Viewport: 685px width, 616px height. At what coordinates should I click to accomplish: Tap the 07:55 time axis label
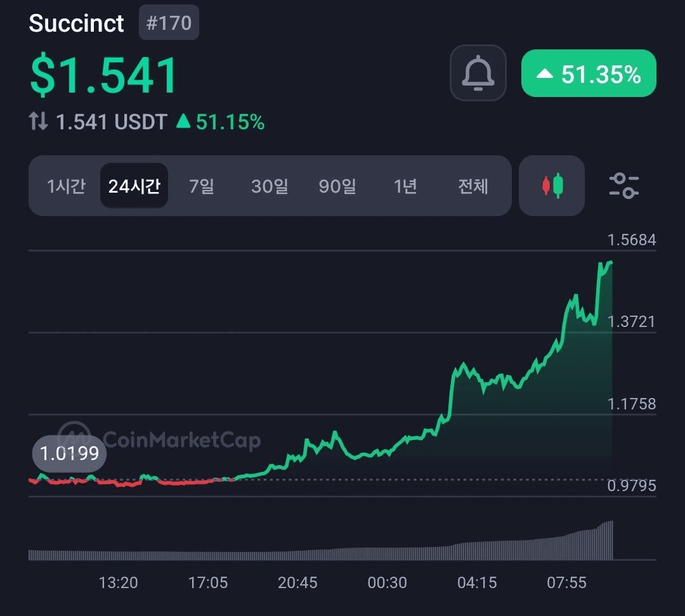(566, 582)
